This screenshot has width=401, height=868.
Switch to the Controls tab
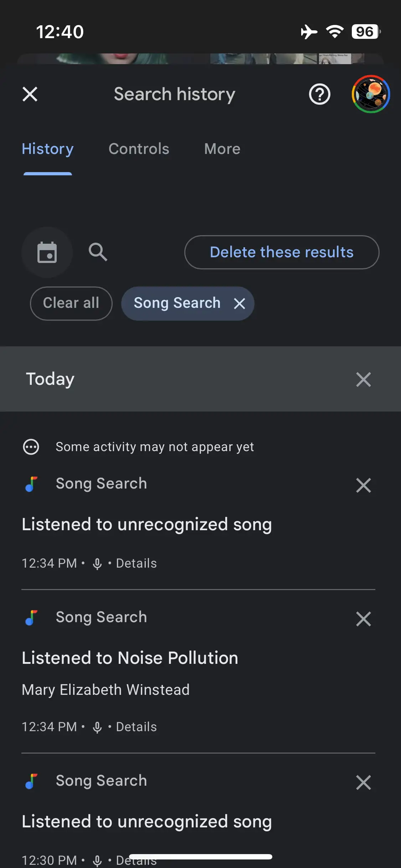point(139,149)
